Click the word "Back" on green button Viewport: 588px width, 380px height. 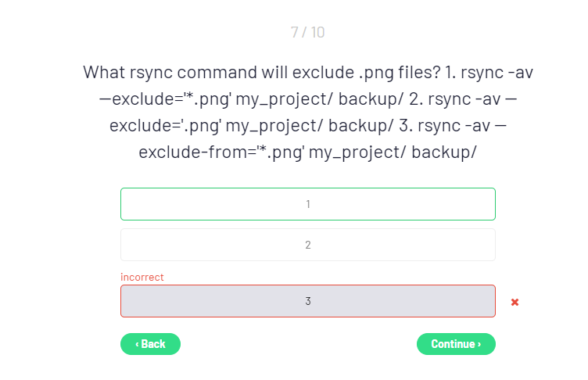(x=153, y=344)
